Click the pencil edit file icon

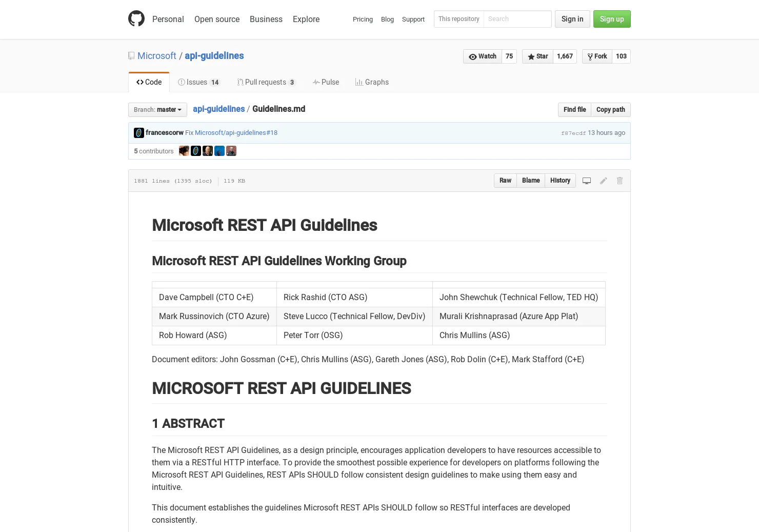point(604,181)
